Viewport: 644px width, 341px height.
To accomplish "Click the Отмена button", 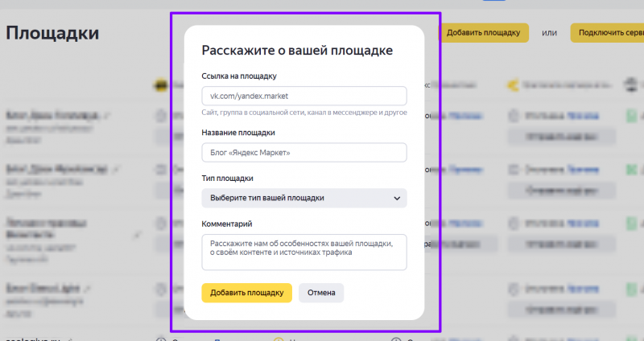I will pyautogui.click(x=321, y=293).
